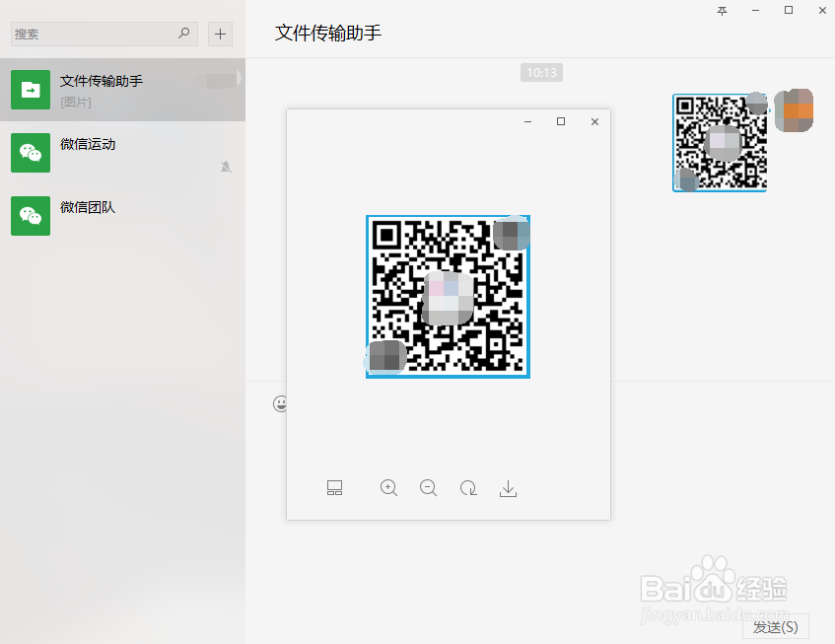Screen dimensions: 835x644
Task: Open the 微信运动 conversation
Action: click(x=122, y=153)
